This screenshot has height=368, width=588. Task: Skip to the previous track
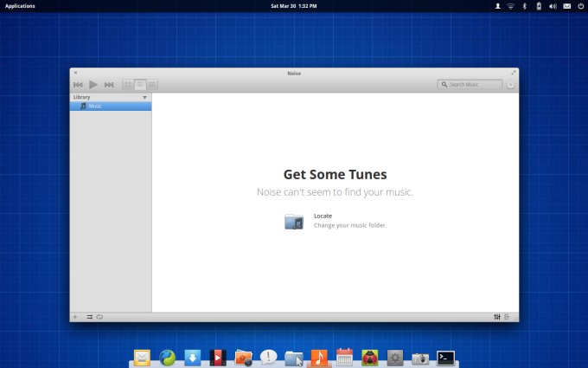point(78,85)
